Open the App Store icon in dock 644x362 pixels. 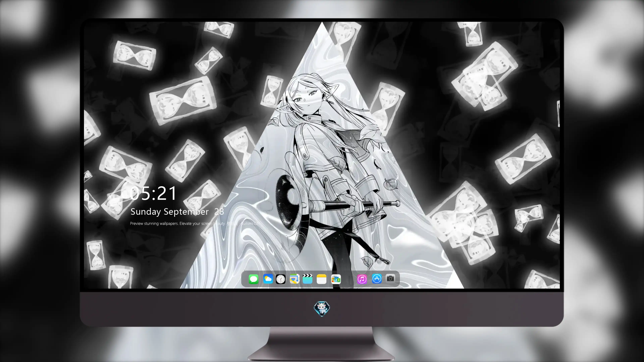pos(377,279)
